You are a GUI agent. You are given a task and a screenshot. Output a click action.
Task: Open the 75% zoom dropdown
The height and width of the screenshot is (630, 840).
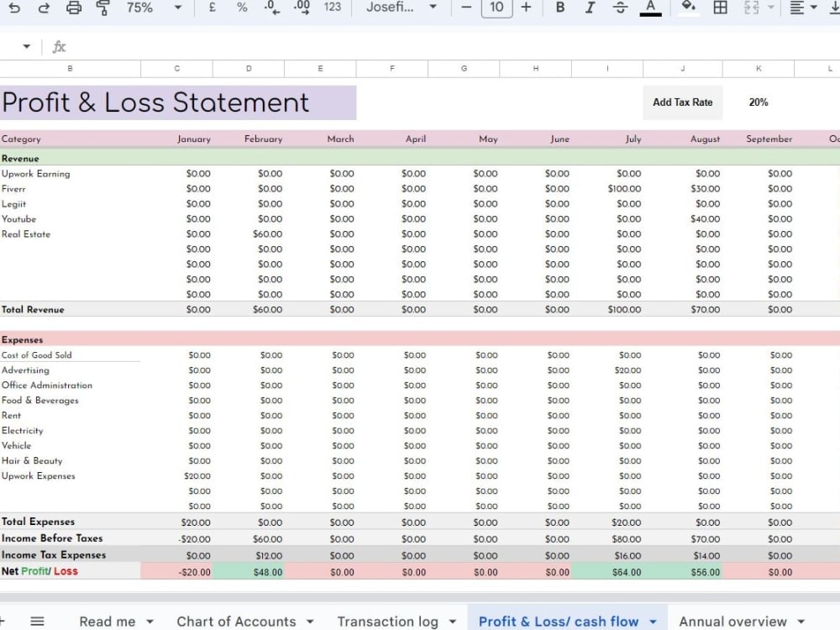pos(178,8)
